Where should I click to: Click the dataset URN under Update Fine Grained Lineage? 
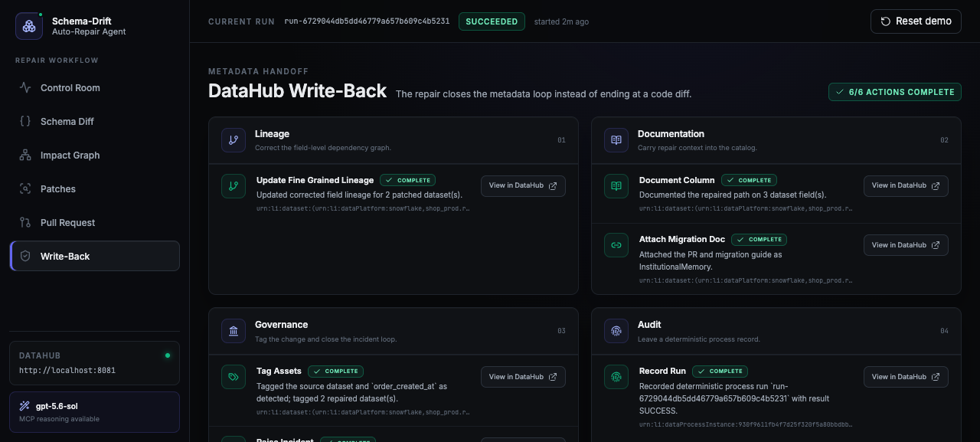pos(363,208)
